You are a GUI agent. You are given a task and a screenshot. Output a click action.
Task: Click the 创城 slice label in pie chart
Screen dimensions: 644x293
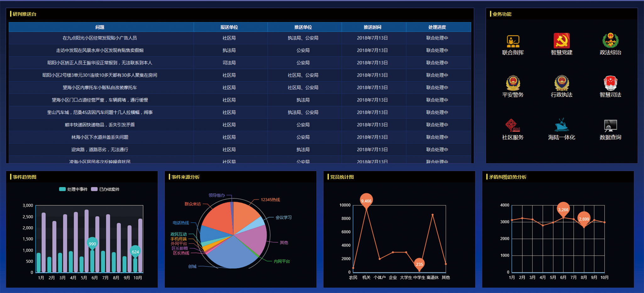pos(192,266)
